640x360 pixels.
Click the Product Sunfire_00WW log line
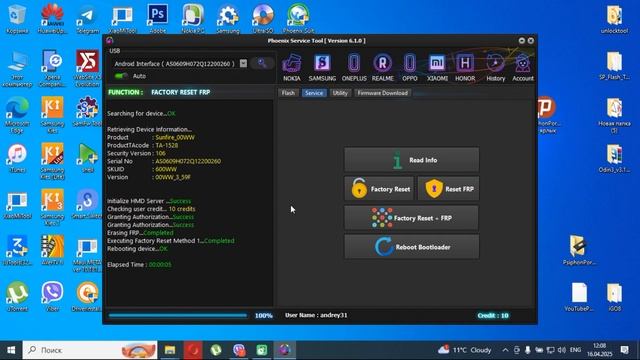[x=151, y=138]
